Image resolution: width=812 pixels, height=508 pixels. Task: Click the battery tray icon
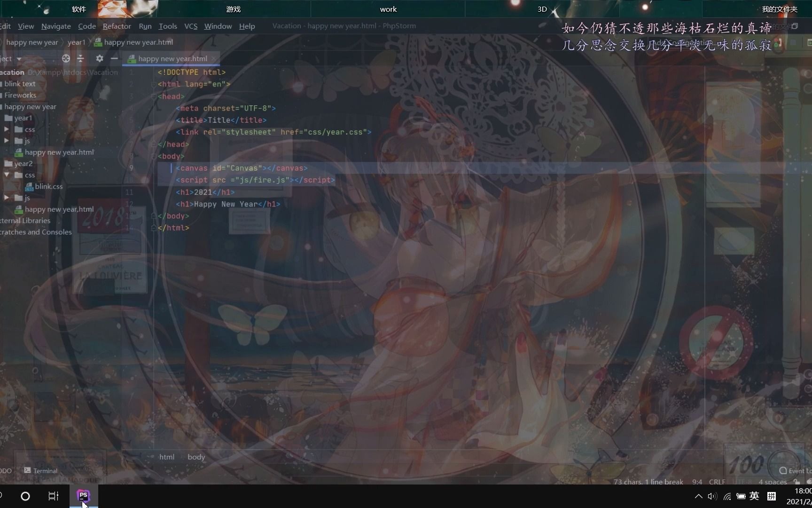click(x=741, y=496)
